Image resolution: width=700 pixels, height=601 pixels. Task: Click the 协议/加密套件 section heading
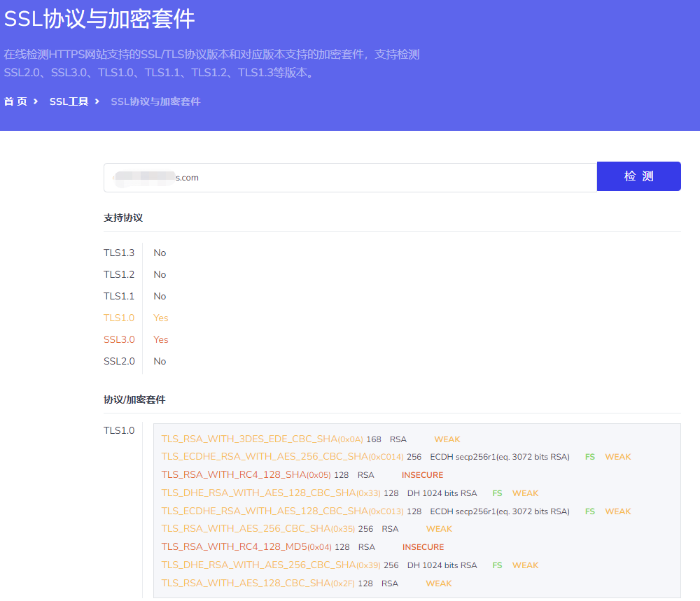pyautogui.click(x=134, y=400)
